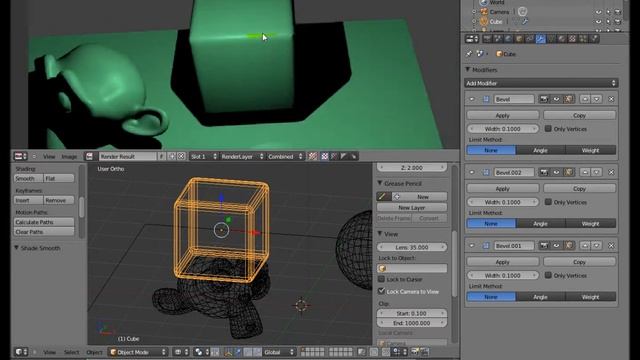Image resolution: width=640 pixels, height=360 pixels.
Task: Click the properties editor type icon
Action: pos(472,39)
